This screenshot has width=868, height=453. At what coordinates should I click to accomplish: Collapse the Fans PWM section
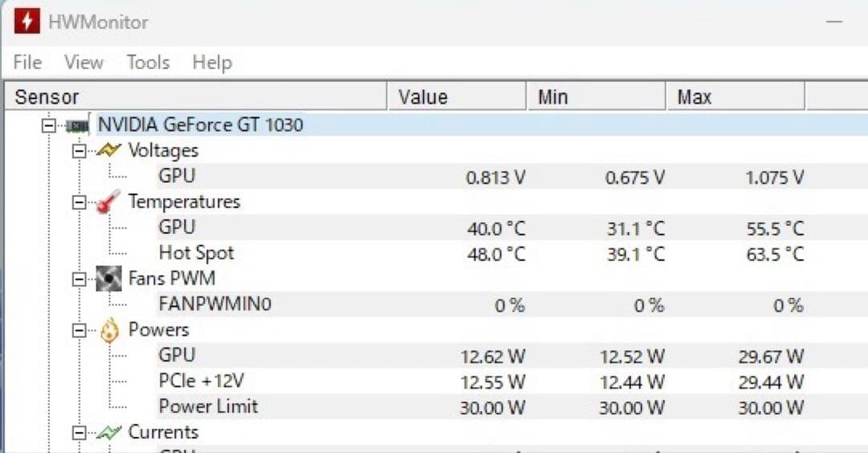pyautogui.click(x=79, y=279)
